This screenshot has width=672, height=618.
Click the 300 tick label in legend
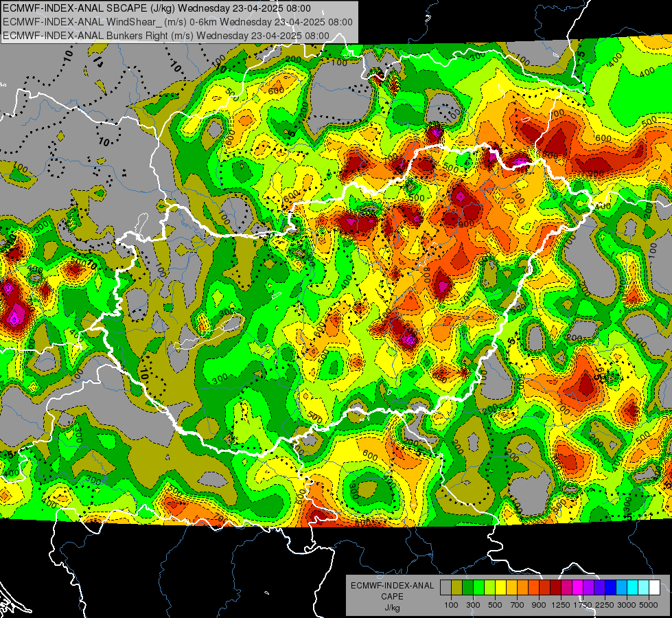pyautogui.click(x=473, y=605)
